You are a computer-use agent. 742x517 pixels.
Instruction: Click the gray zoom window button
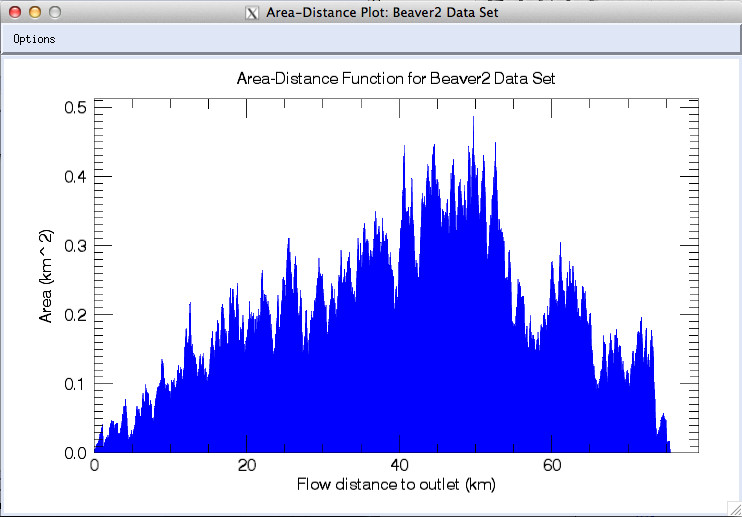pyautogui.click(x=54, y=12)
